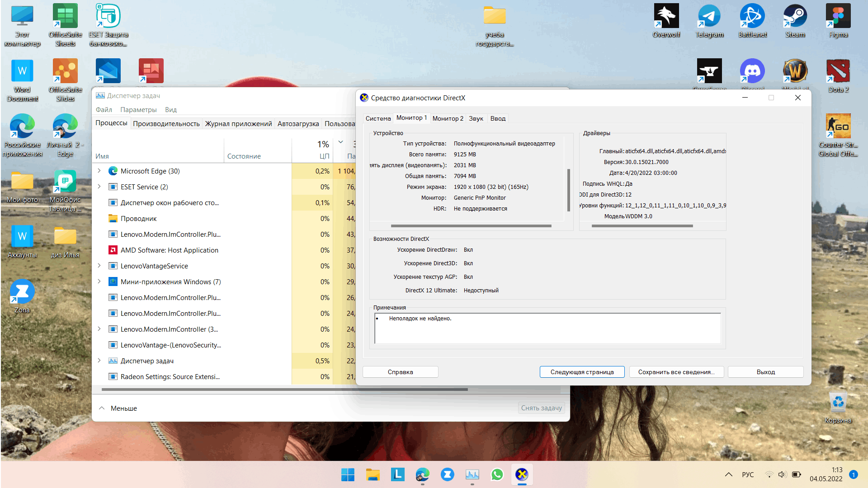Viewport: 868px width, 488px height.
Task: Open the ESET Защита банковско... shortcut
Action: (x=108, y=25)
